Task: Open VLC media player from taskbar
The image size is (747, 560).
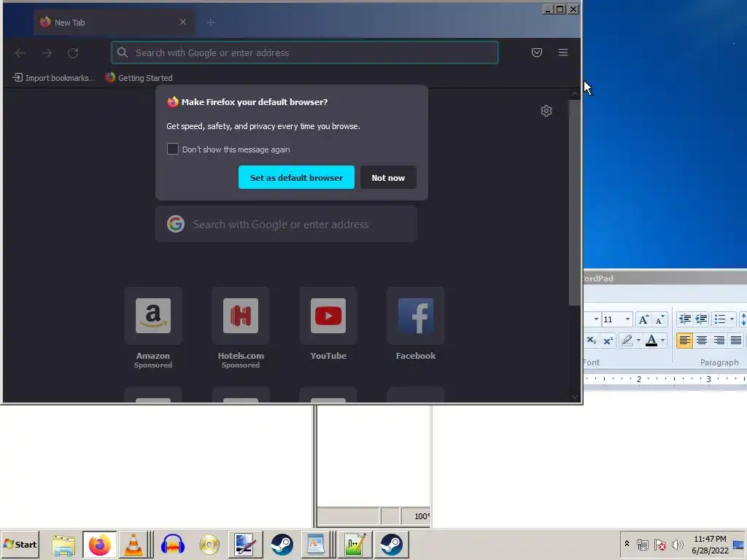Action: pos(133,545)
